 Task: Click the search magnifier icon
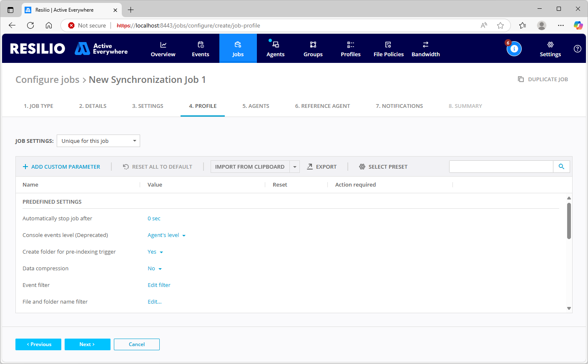coord(561,167)
